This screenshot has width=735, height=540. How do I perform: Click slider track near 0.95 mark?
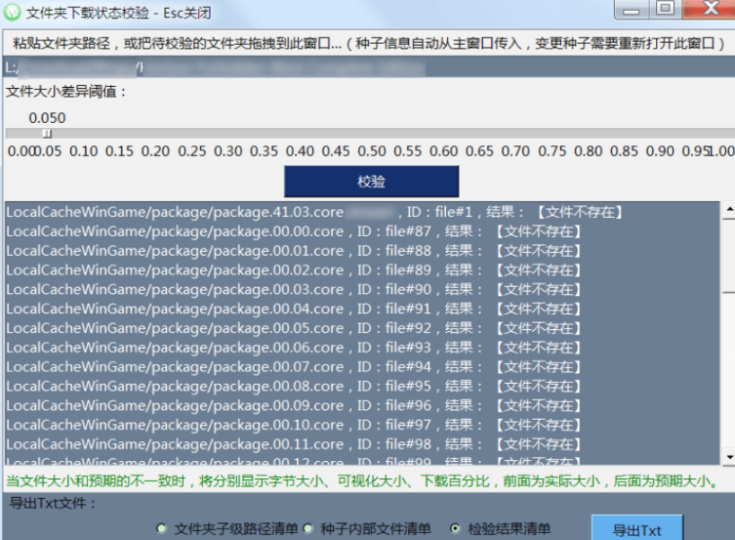click(x=696, y=133)
